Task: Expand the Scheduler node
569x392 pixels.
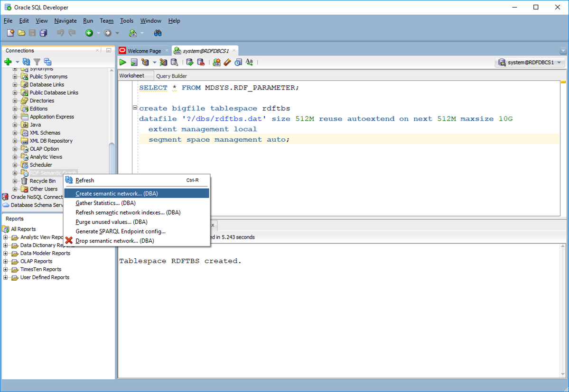Action: pyautogui.click(x=15, y=165)
